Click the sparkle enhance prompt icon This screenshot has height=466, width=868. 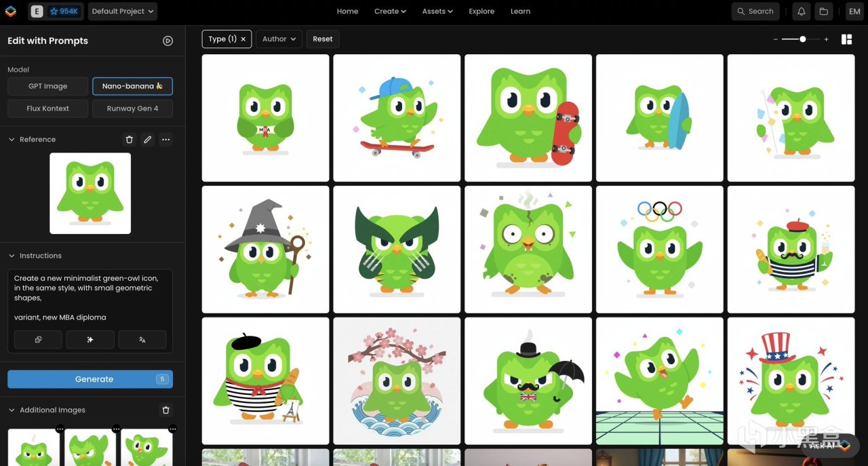tap(90, 340)
